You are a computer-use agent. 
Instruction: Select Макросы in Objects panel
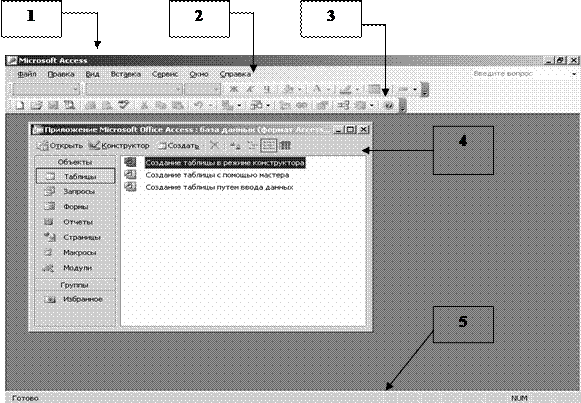click(76, 253)
